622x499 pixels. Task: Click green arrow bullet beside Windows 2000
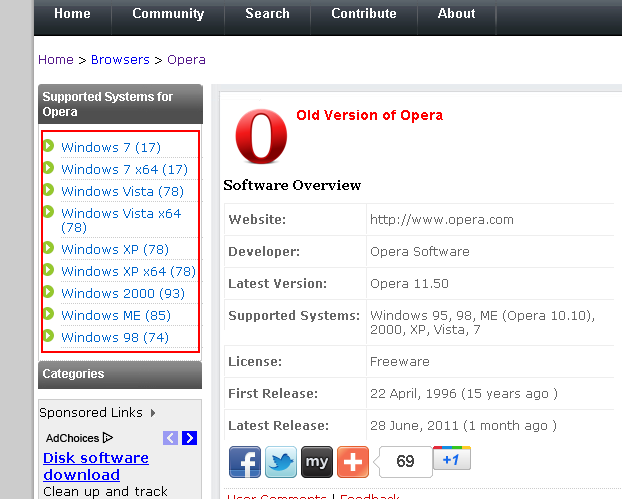click(x=48, y=292)
